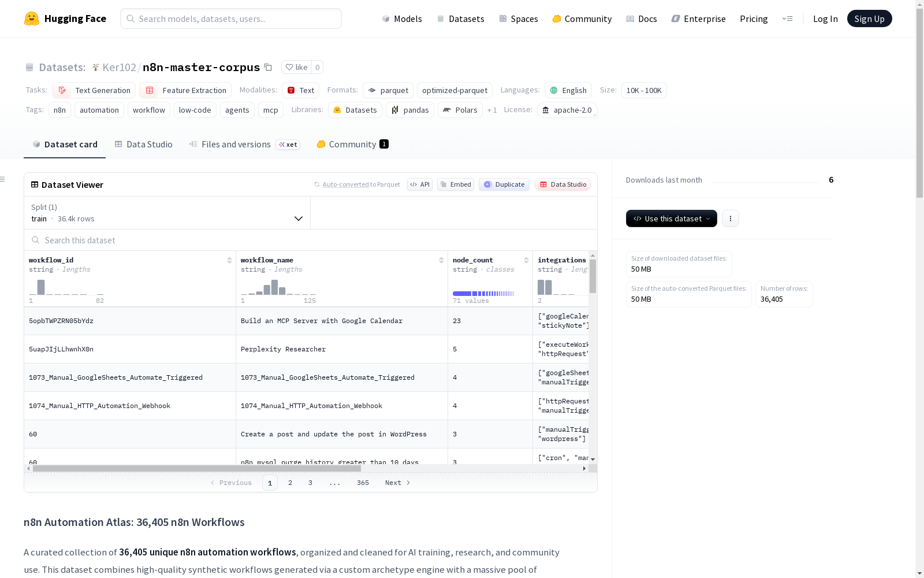The image size is (924, 578).
Task: Go to the Pricing page
Action: pyautogui.click(x=754, y=18)
